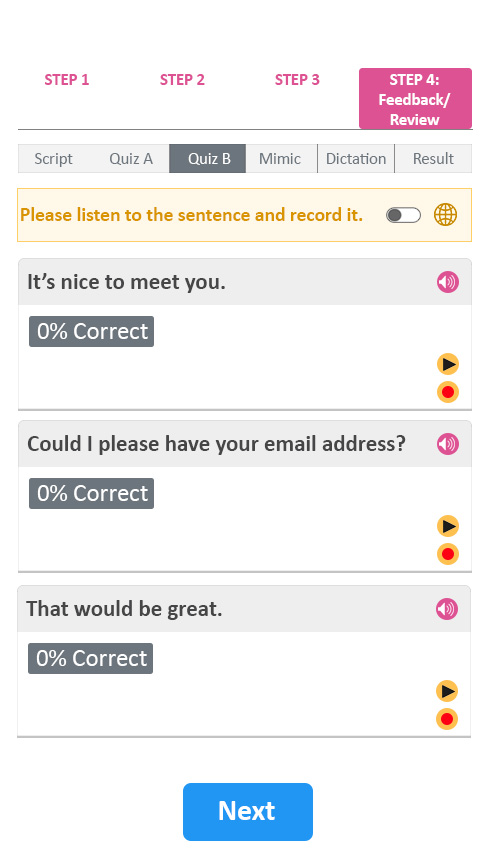The width and height of the screenshot is (490, 864).
Task: Record the email address sentence
Action: coord(448,554)
